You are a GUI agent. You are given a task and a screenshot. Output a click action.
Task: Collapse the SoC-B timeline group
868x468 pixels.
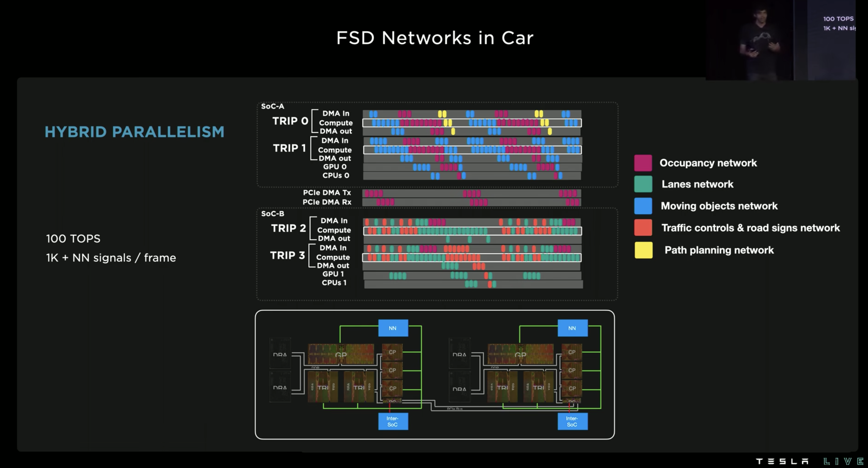tap(273, 214)
